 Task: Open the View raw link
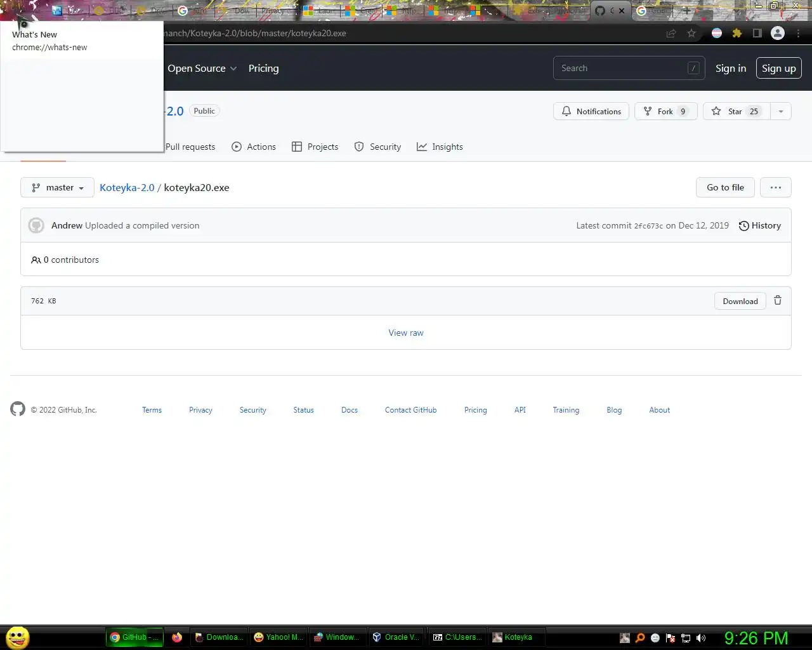point(406,333)
